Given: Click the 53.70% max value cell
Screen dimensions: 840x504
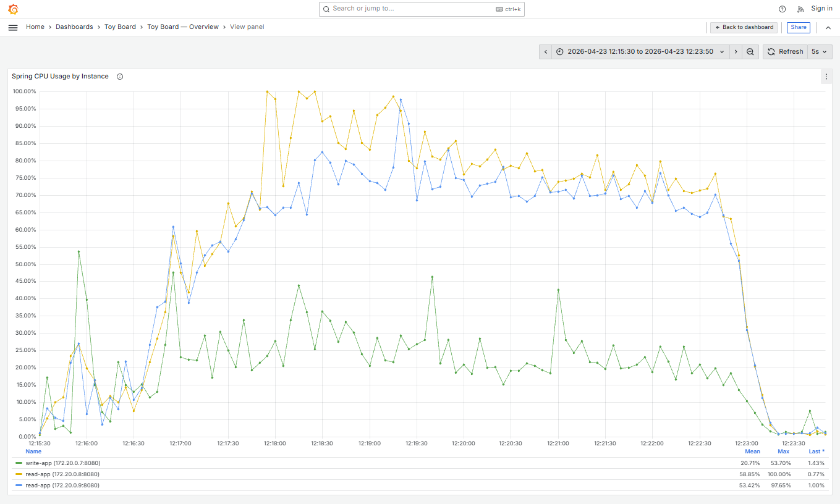Looking at the screenshot, I should [780, 463].
